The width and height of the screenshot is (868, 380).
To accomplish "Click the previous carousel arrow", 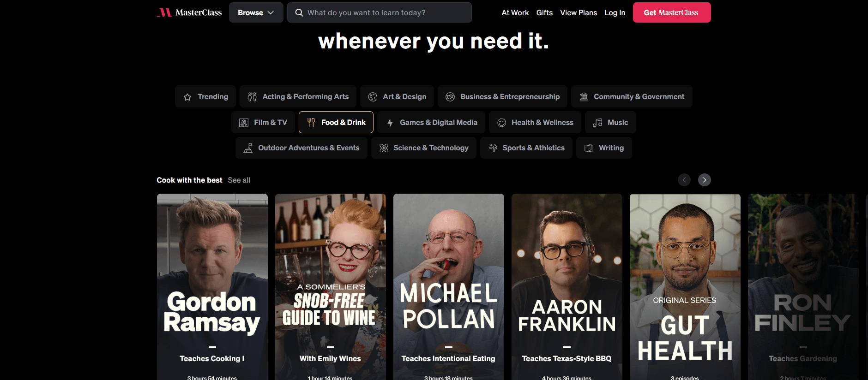I will pyautogui.click(x=684, y=180).
